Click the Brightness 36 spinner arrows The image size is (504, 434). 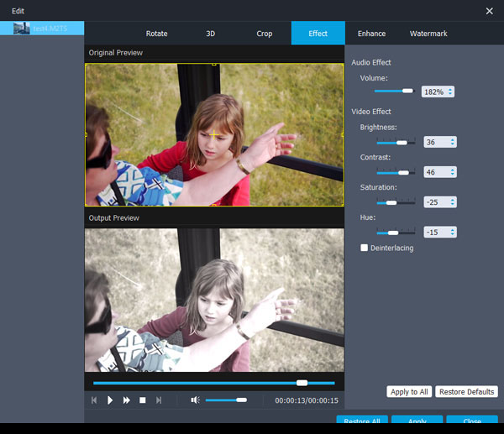coord(453,142)
